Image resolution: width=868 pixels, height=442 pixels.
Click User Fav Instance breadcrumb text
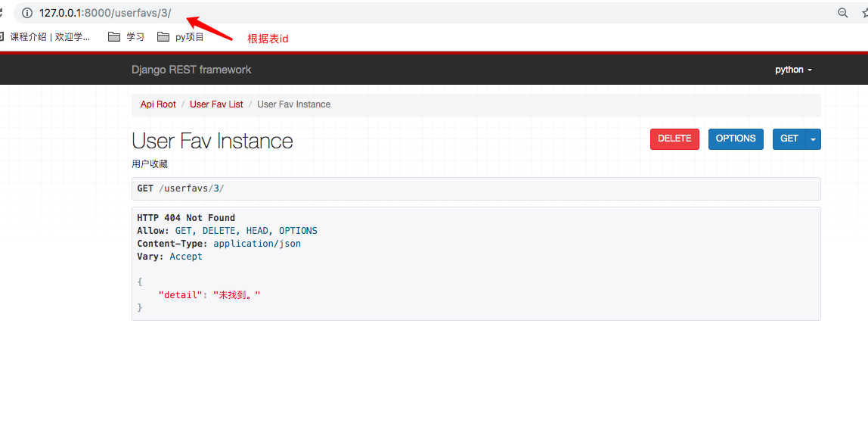coord(294,104)
